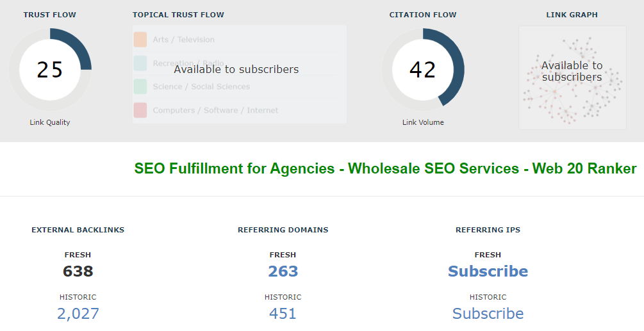Click the orange Arts / Television swatch

coord(140,40)
